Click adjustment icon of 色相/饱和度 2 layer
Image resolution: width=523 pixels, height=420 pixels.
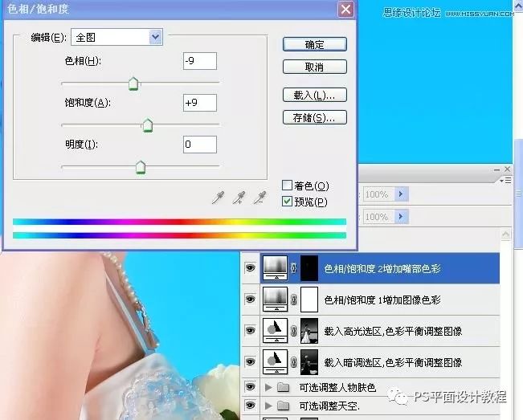(275, 268)
